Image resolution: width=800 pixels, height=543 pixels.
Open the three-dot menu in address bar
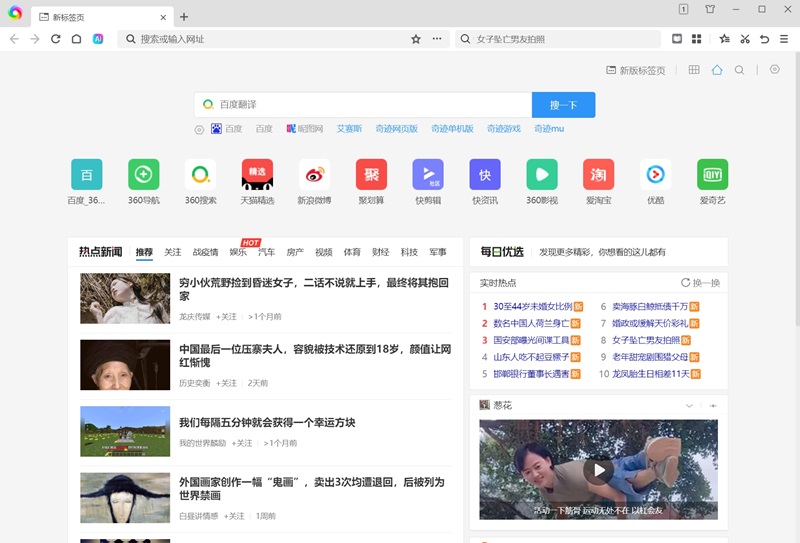tap(437, 39)
